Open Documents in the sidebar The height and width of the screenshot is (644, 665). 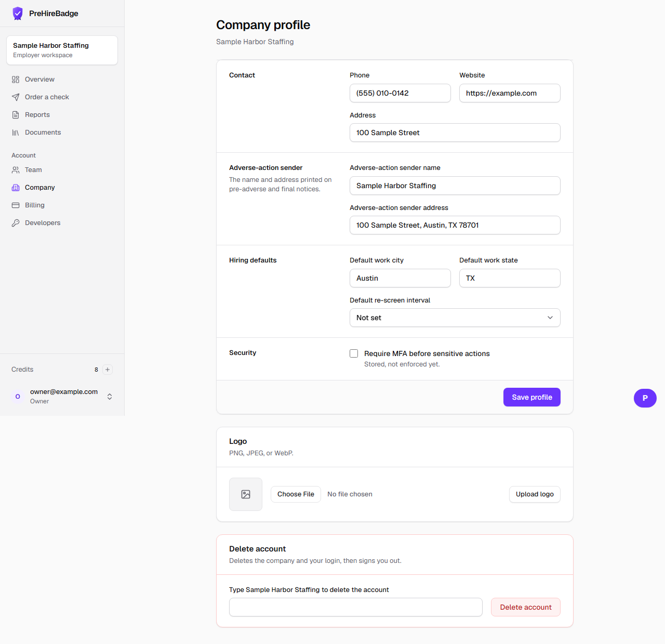(62, 133)
